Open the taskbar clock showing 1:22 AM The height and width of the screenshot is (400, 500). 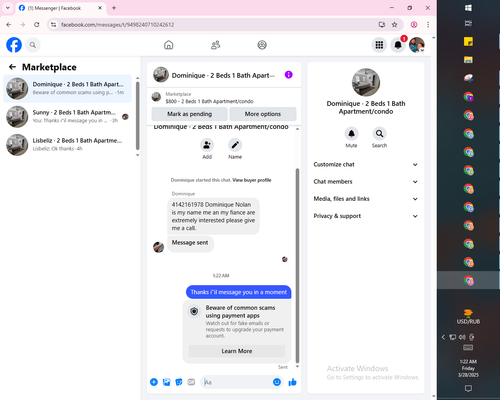coord(468,368)
